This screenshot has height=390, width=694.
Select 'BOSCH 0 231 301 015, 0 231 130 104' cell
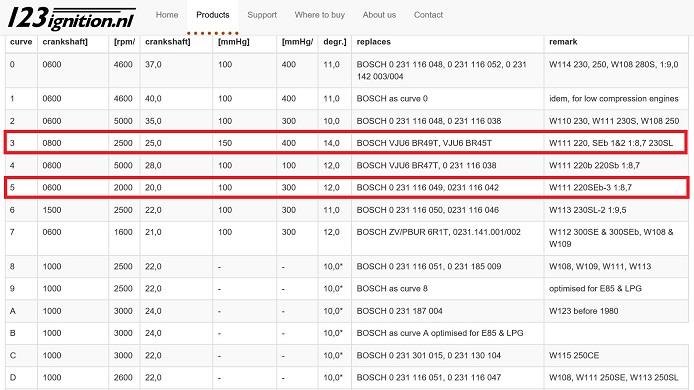pyautogui.click(x=428, y=355)
